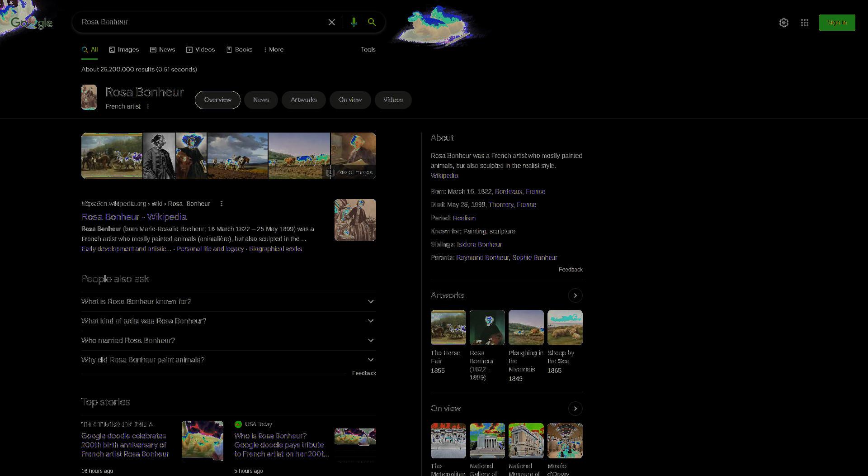Start voice search with microphone icon
Viewport: 868px width, 476px height.
354,22
